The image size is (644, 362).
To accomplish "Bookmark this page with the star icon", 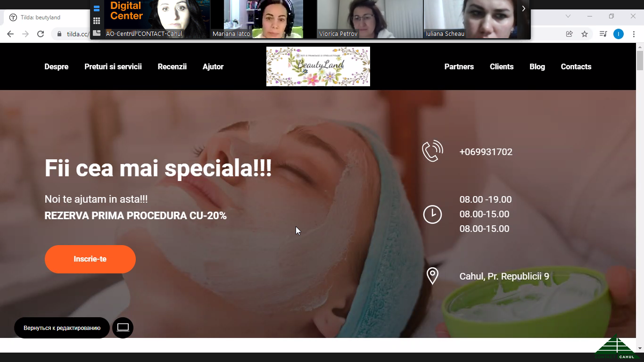I will coord(585,34).
